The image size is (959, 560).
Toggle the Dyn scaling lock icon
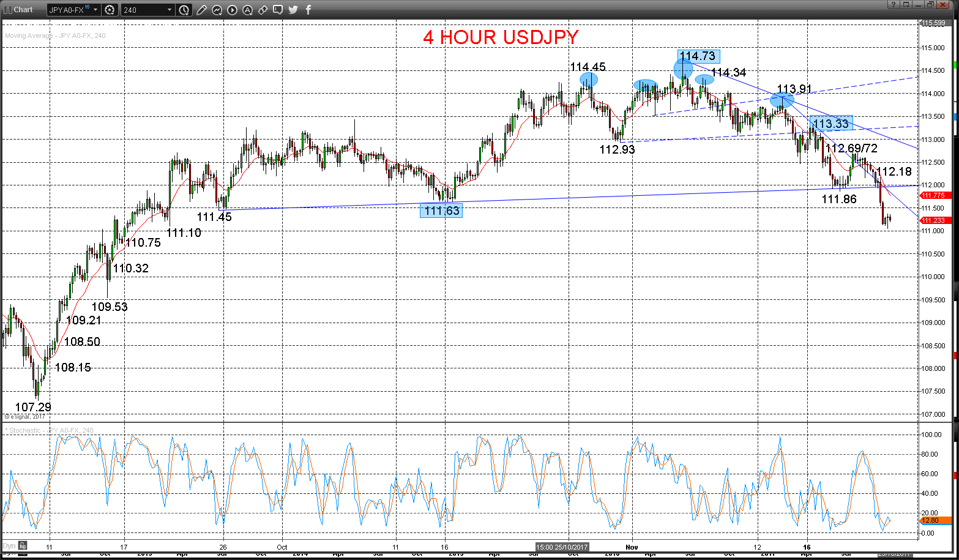coord(22,545)
